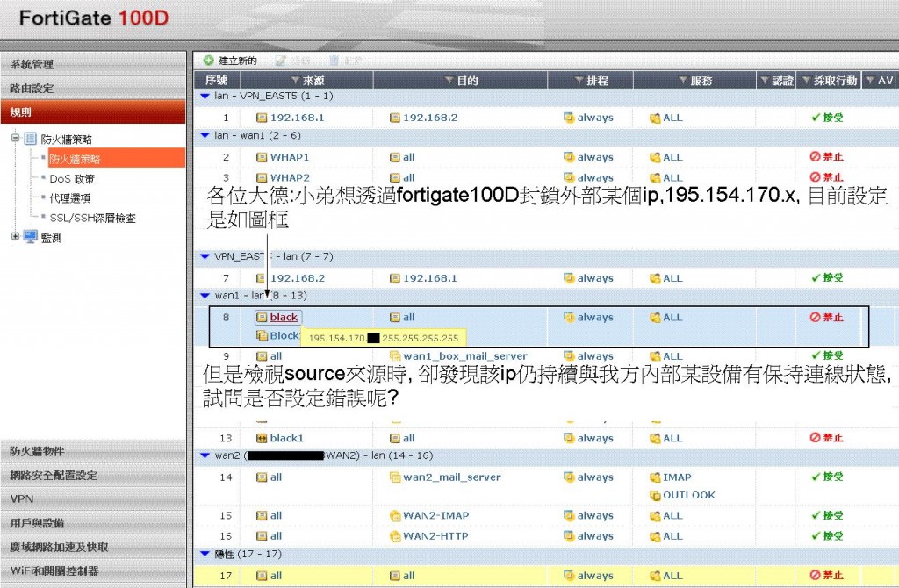The width and height of the screenshot is (899, 588).
Task: Filter the AV column
Action: click(x=870, y=80)
